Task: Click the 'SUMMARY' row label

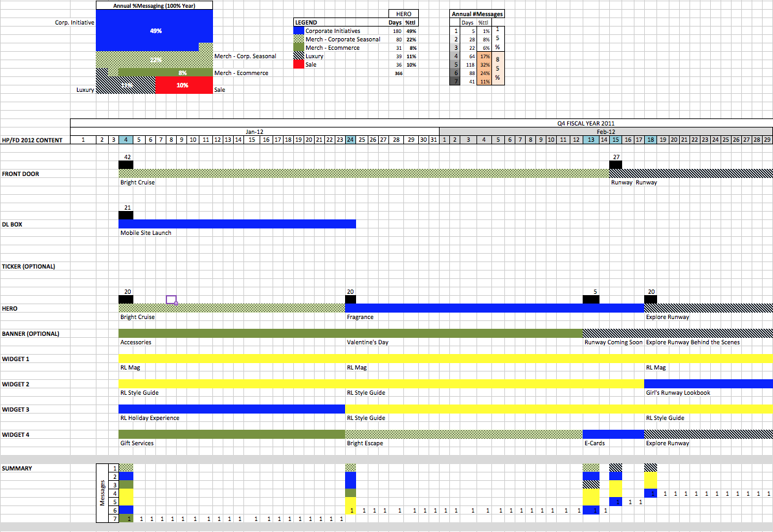Action: click(17, 469)
